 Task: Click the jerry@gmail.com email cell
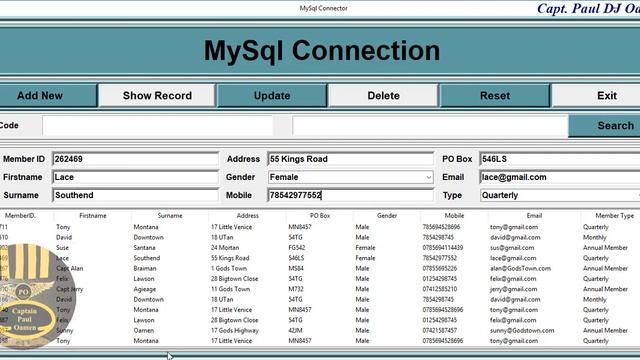point(513,289)
